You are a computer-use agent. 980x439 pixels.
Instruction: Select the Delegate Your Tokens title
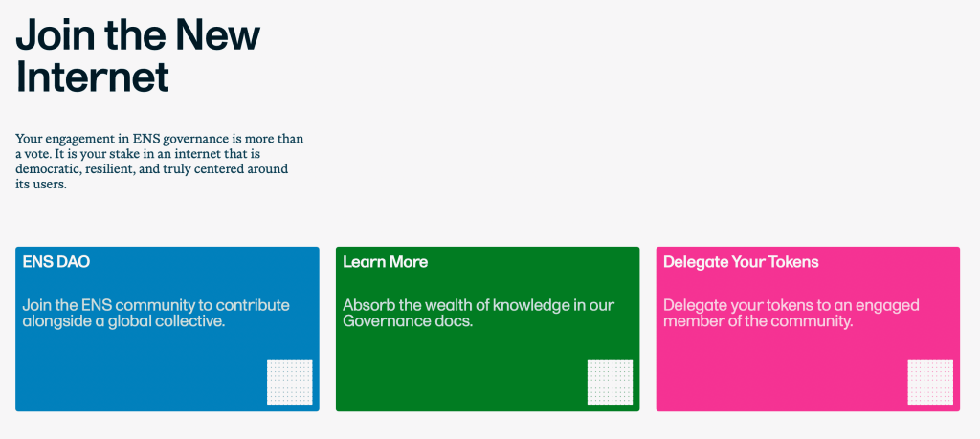tap(741, 261)
